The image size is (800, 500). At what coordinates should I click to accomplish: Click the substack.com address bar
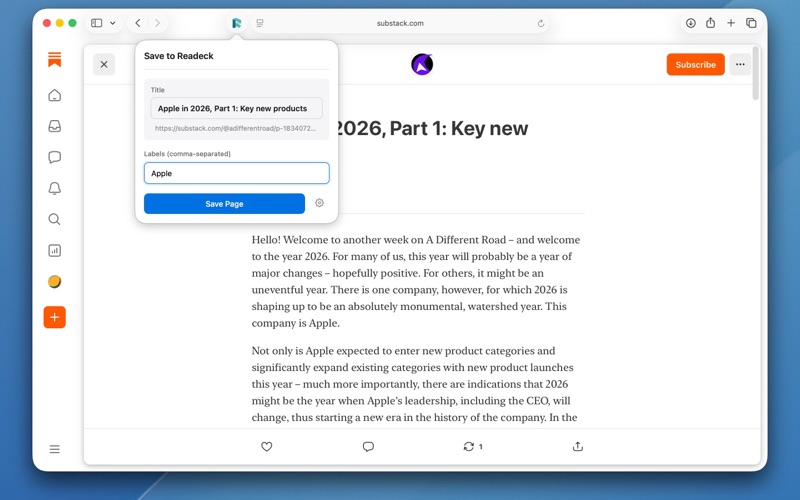click(400, 23)
